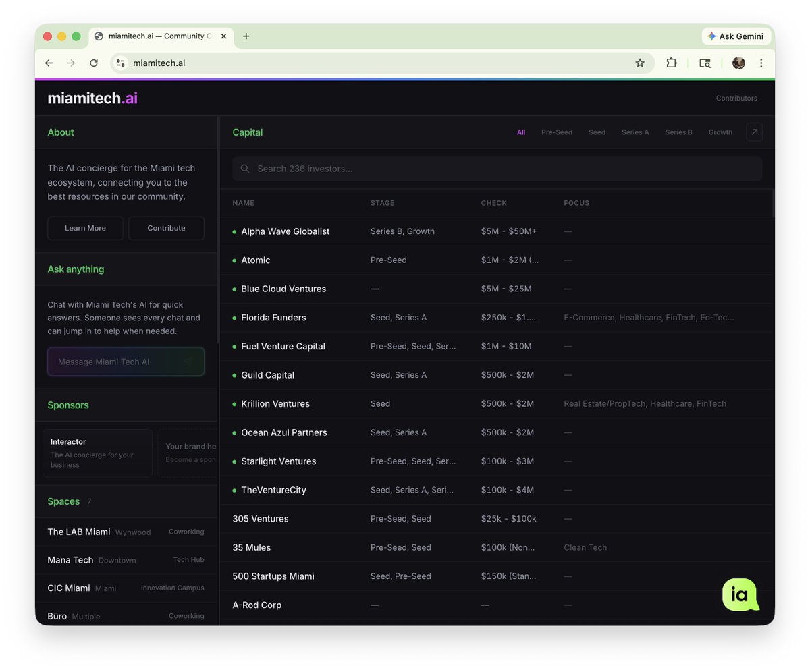
Task: Select the Seed stage filter
Action: [x=597, y=132]
